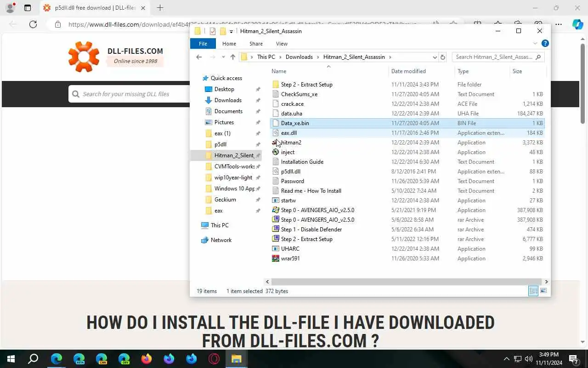Image resolution: width=588 pixels, height=368 pixels.
Task: Select the wrar591 installer file
Action: point(290,259)
